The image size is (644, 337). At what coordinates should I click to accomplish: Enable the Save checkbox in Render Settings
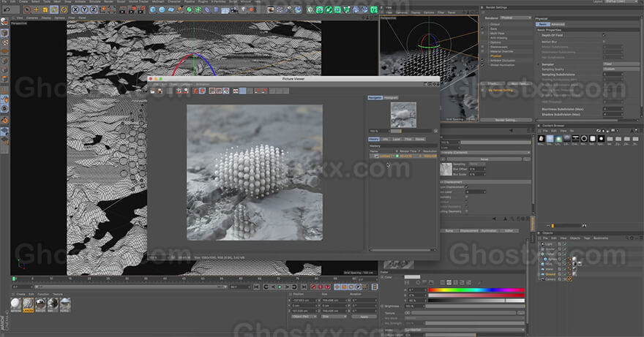482,29
